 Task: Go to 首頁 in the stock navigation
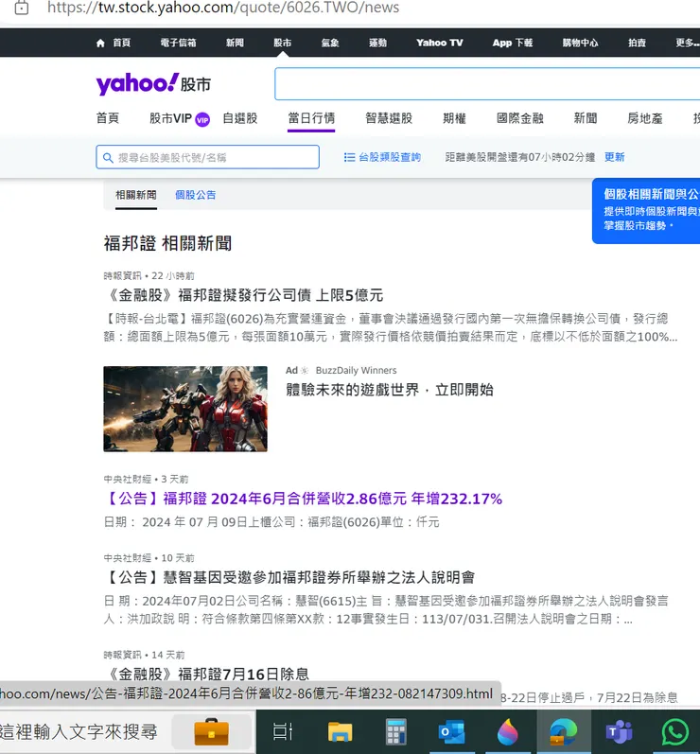coord(108,118)
